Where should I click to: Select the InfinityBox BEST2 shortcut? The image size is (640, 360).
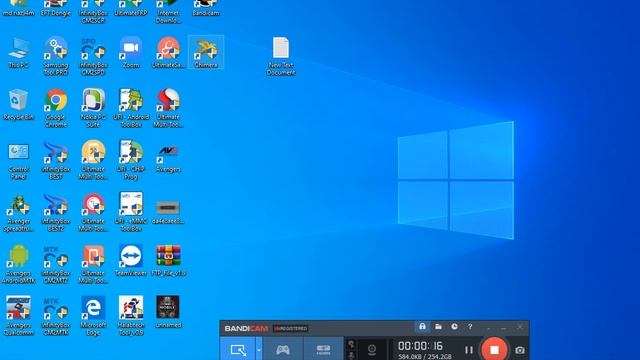click(56, 212)
